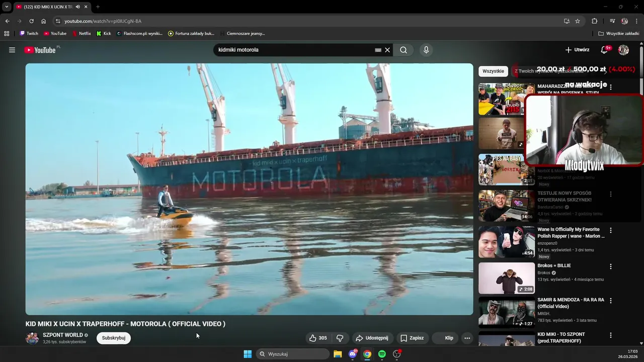This screenshot has width=644, height=362.
Task: Open the Fortuna zakłady bookmark
Action: click(191, 34)
